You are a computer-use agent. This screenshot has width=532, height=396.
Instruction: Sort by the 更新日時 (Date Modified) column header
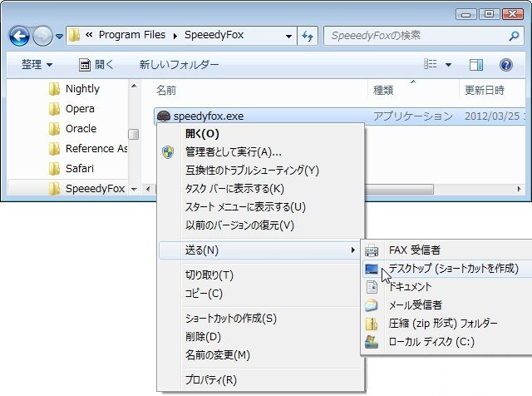pyautogui.click(x=484, y=90)
